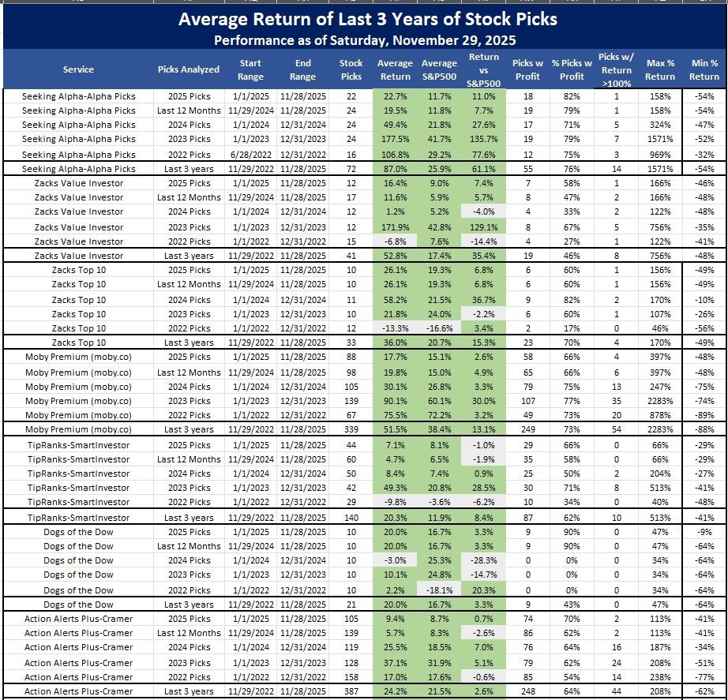
Task: Click the TipRanks-SmartInvestor service name
Action: click(78, 444)
